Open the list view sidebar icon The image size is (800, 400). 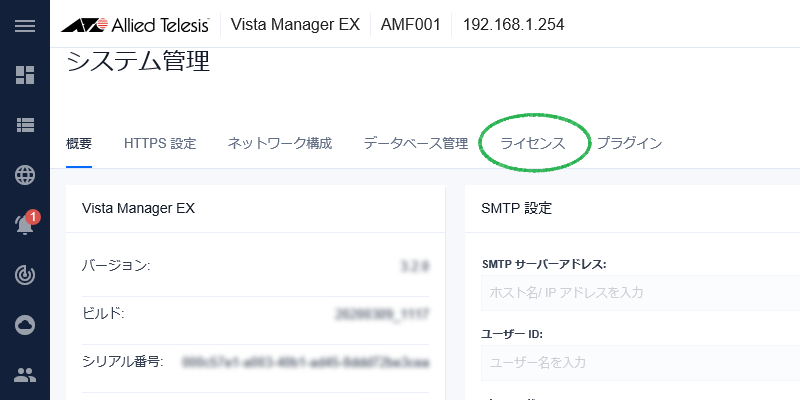coord(24,124)
